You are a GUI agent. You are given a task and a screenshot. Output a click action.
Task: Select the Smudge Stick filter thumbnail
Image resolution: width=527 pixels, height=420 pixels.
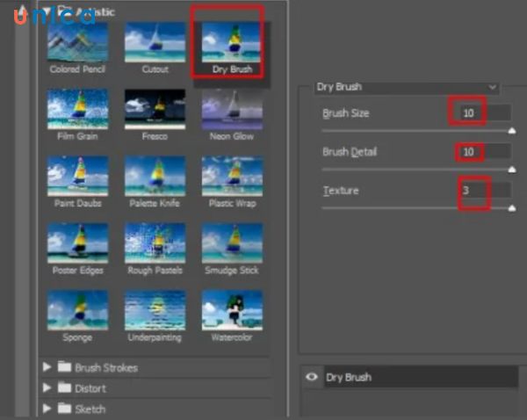pyautogui.click(x=232, y=243)
